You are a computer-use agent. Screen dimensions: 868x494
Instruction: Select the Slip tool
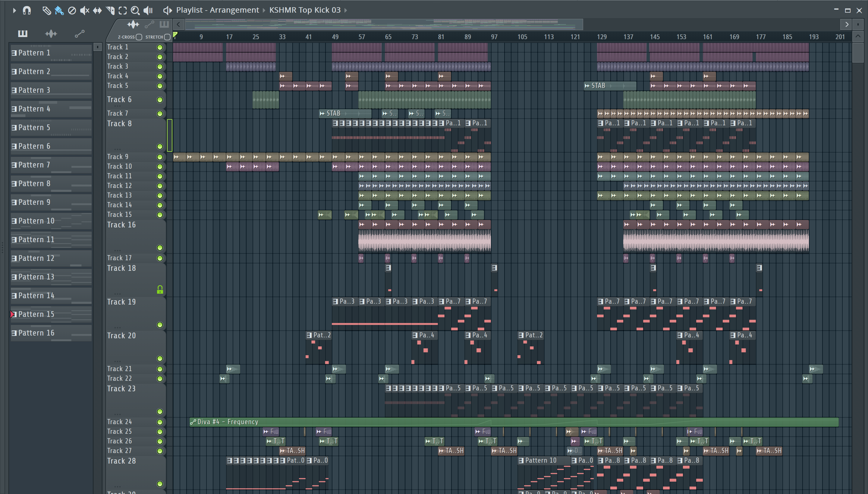97,11
